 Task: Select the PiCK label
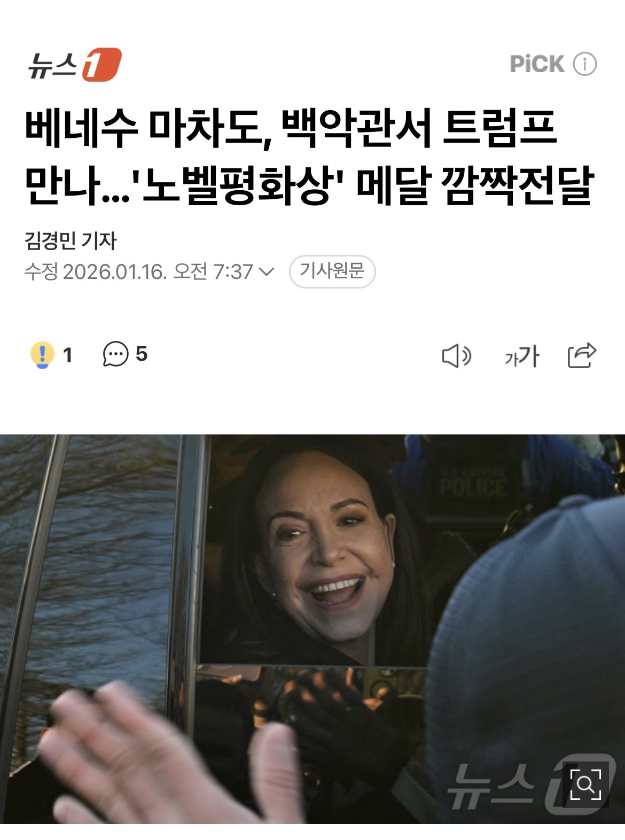537,64
